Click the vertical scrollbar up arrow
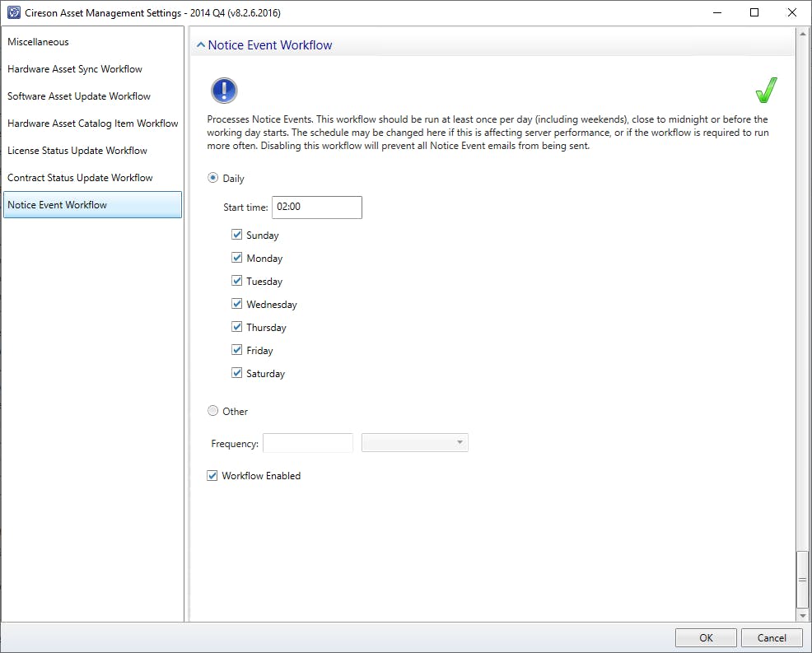 803,35
